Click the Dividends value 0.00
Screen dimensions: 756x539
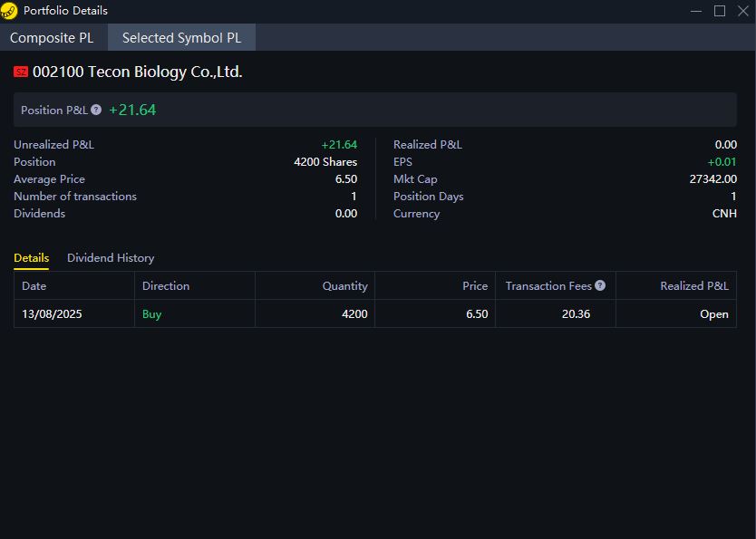[x=346, y=214]
